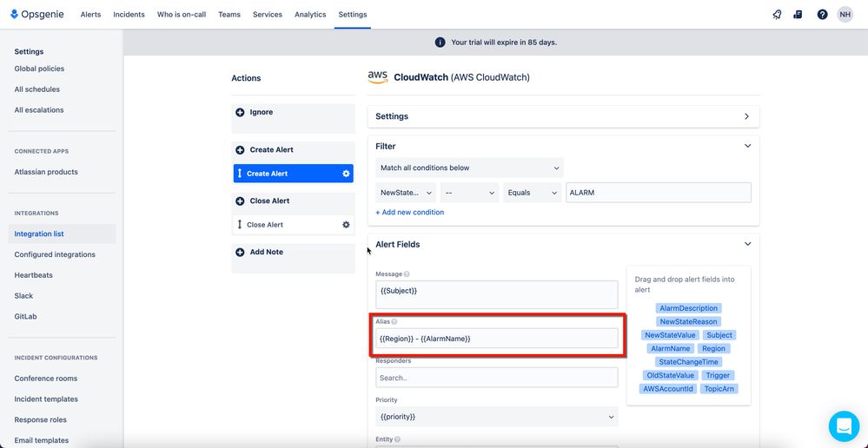Click the AlarmDescription field tag
This screenshot has height=448, width=868.
coord(688,308)
